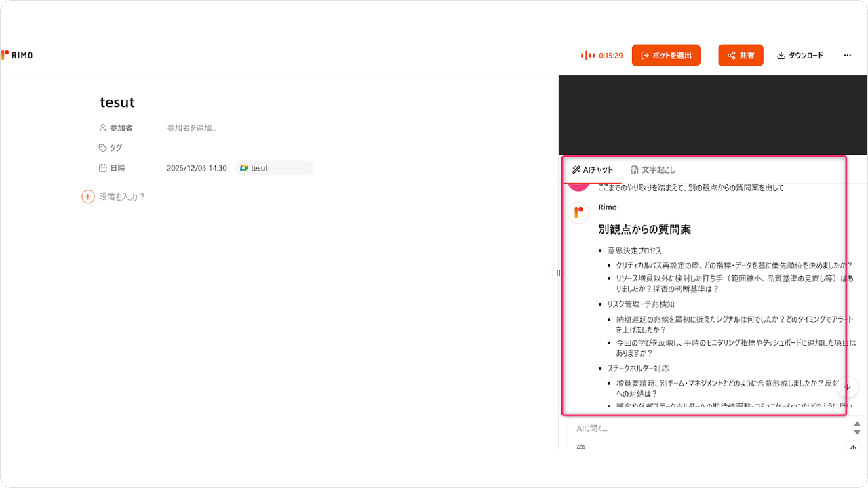Click the ダウンロード button
The width and height of the screenshot is (868, 488).
pyautogui.click(x=800, y=56)
